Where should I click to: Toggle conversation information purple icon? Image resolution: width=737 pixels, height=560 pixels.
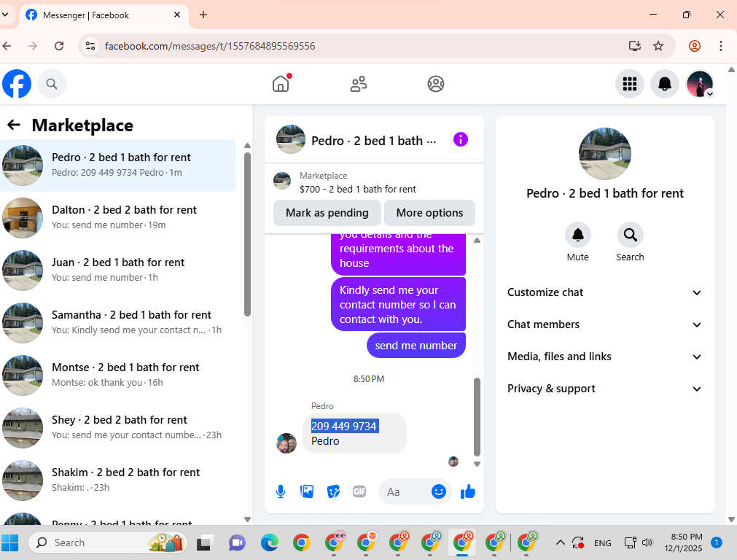point(461,140)
